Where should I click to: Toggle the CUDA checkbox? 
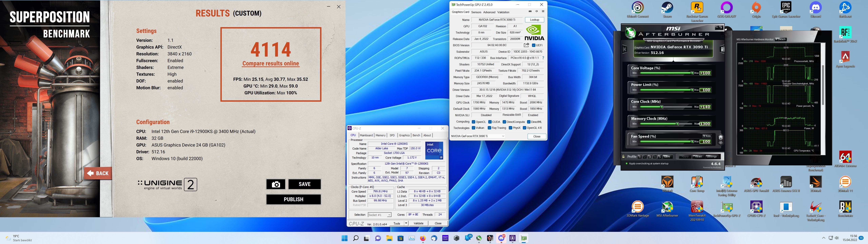pos(490,122)
